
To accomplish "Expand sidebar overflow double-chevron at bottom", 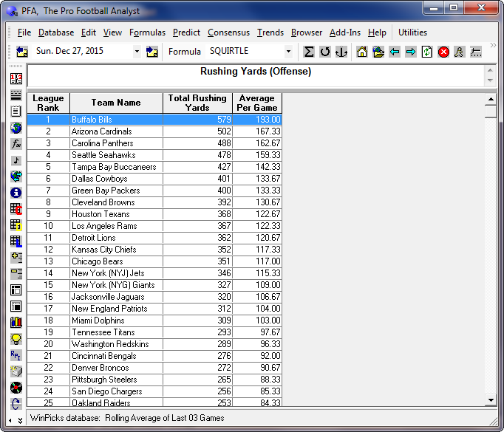I will (x=20, y=420).
